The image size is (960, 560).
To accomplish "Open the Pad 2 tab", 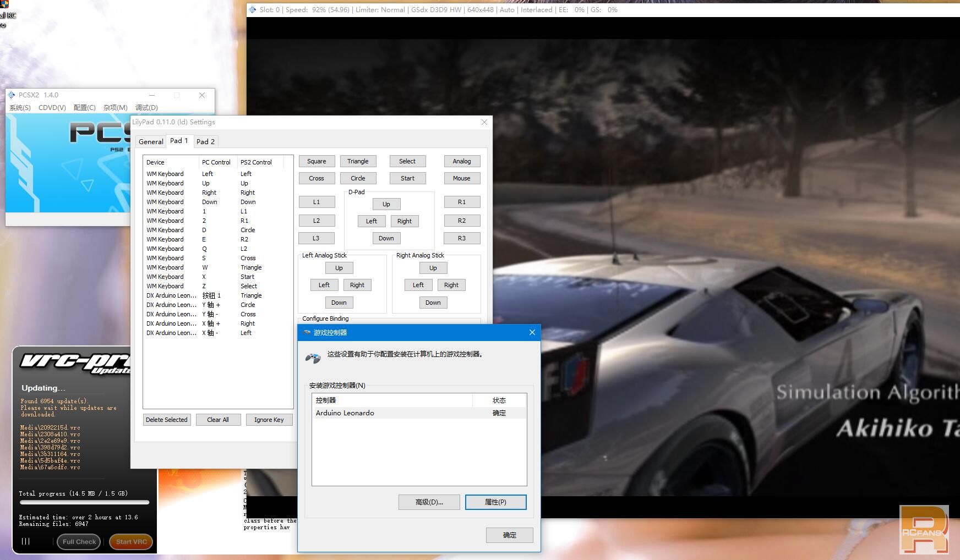I will [205, 141].
